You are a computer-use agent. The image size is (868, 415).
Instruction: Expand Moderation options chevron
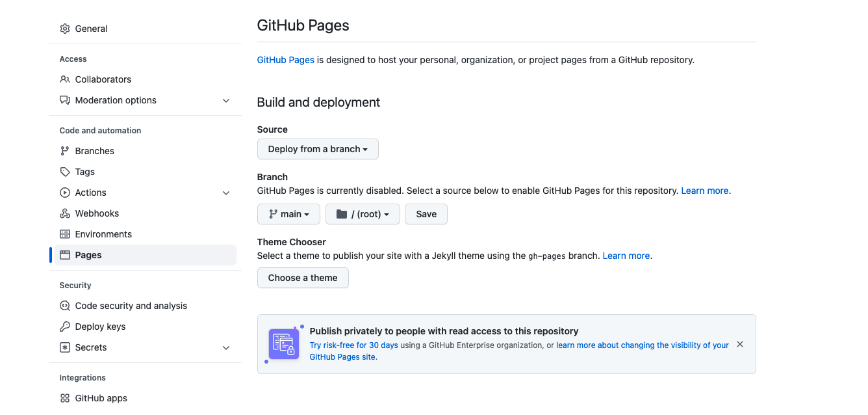(226, 100)
